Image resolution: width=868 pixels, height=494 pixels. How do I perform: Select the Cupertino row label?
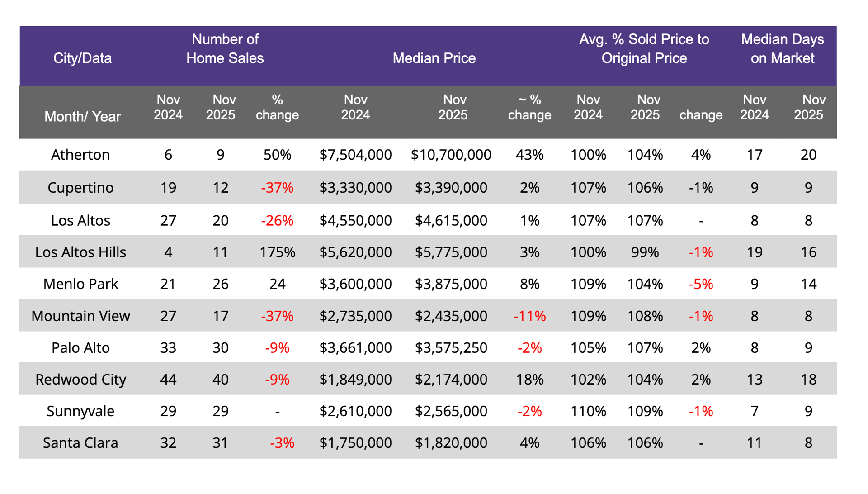(80, 187)
